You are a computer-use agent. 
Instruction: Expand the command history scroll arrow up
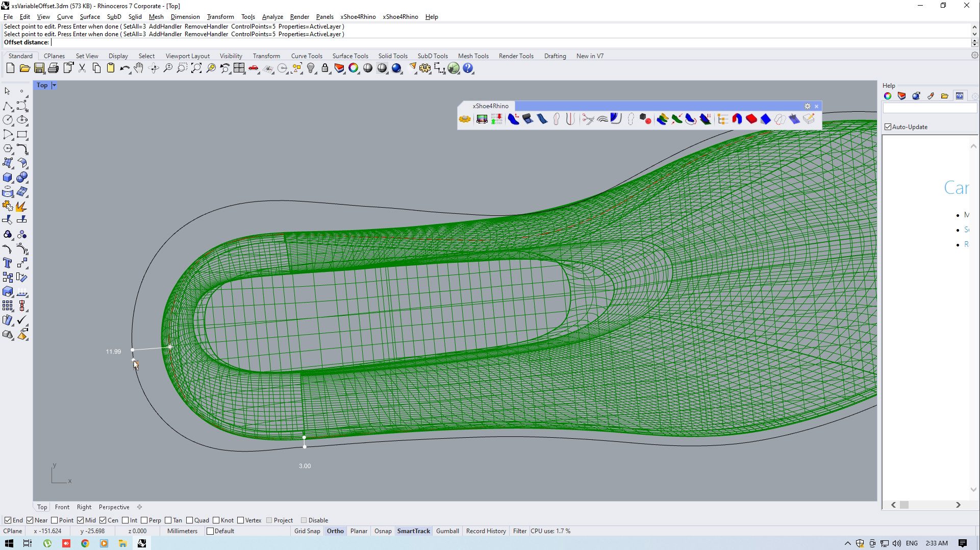click(974, 27)
